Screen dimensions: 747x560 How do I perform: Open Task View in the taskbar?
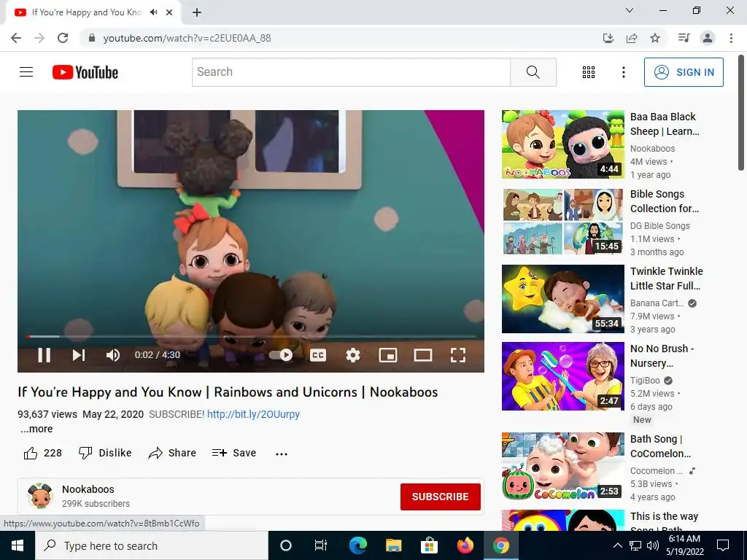[x=321, y=545]
